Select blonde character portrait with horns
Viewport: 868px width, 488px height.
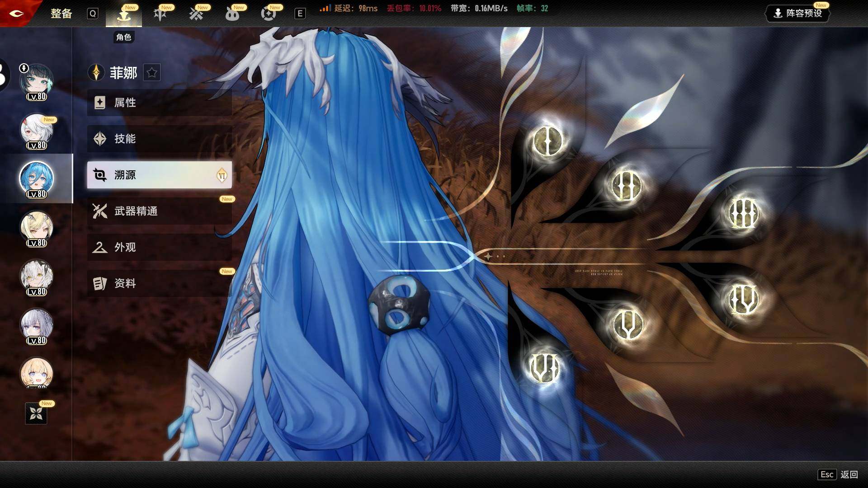click(x=37, y=228)
